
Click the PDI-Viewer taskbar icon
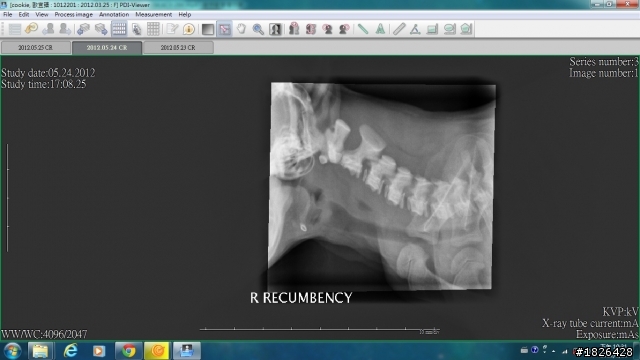pyautogui.click(x=187, y=351)
